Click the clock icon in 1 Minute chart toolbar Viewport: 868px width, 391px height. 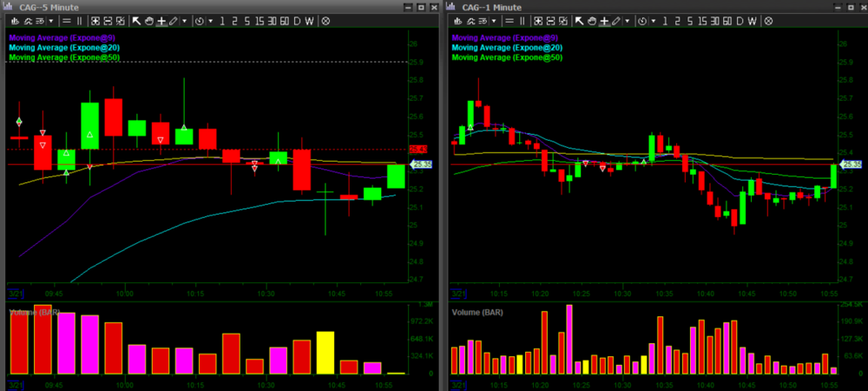point(642,20)
